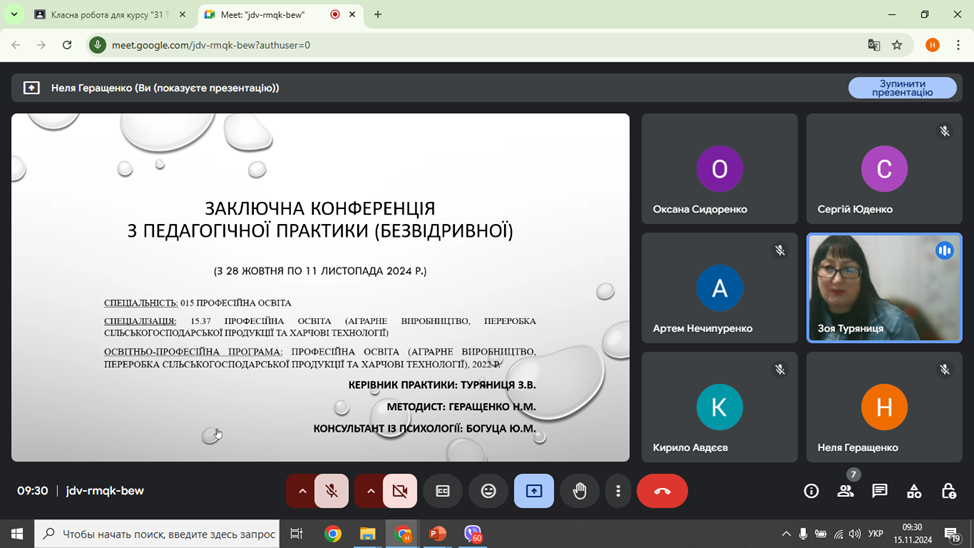Image resolution: width=974 pixels, height=548 pixels.
Task: Open PowerPoint from the Windows taskbar
Action: (438, 534)
